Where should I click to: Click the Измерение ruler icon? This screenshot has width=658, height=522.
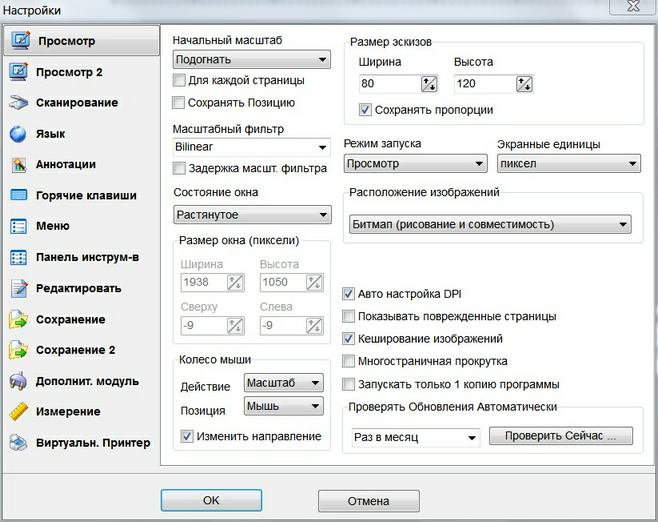coord(18,412)
